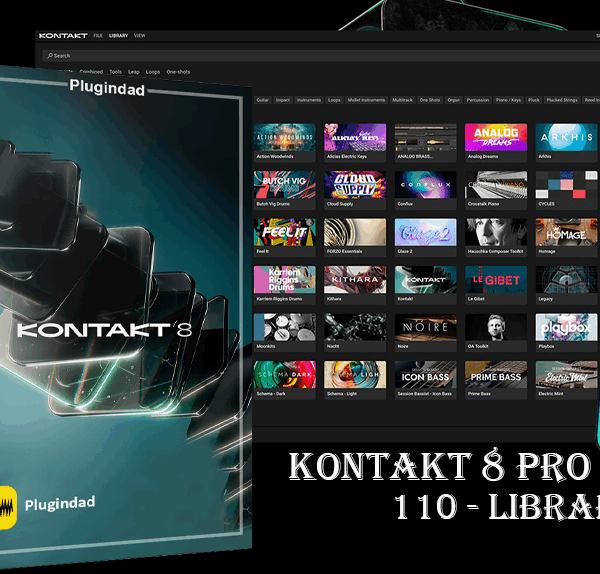This screenshot has height=574, width=600.
Task: Open the Analog Dreams library
Action: click(x=496, y=142)
